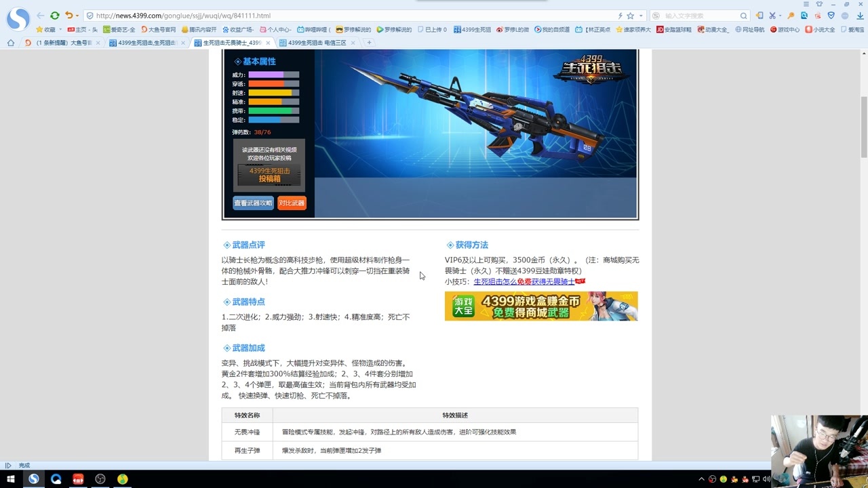The height and width of the screenshot is (488, 868).
Task: Click the 查看武器攻略 button
Action: click(253, 203)
